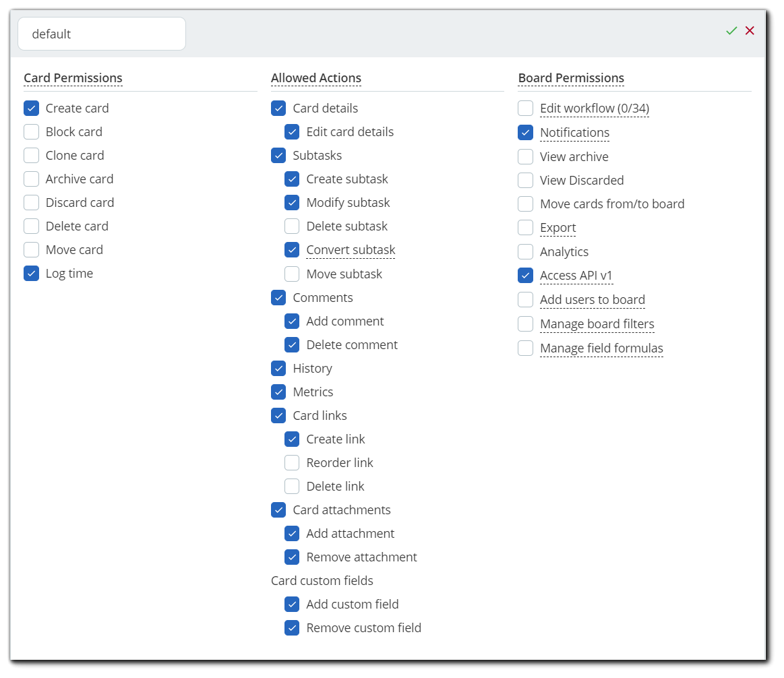The image size is (784, 678).
Task: Turn off the Notifications checkbox
Action: point(526,133)
